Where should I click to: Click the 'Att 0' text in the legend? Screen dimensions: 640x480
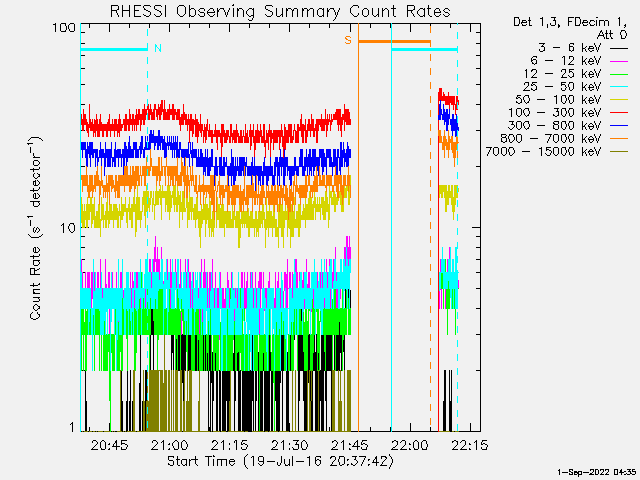point(611,35)
